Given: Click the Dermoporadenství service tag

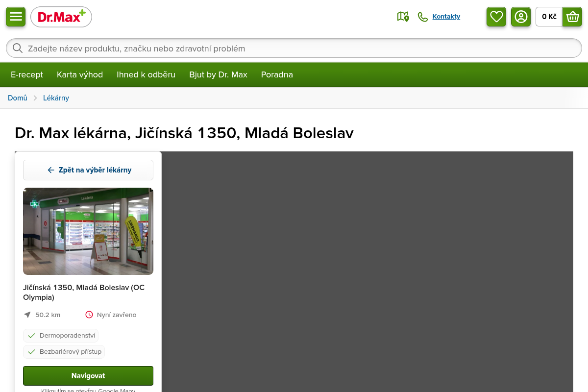Looking at the screenshot, I should [61, 336].
